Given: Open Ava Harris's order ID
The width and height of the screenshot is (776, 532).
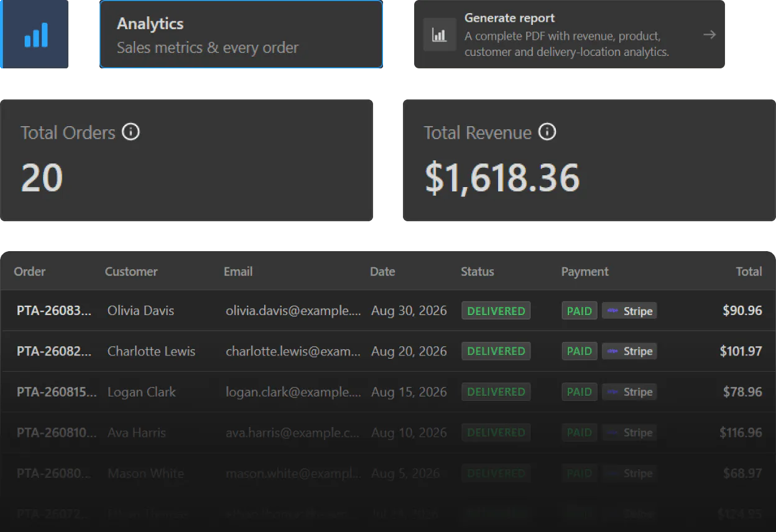Looking at the screenshot, I should click(x=57, y=433).
